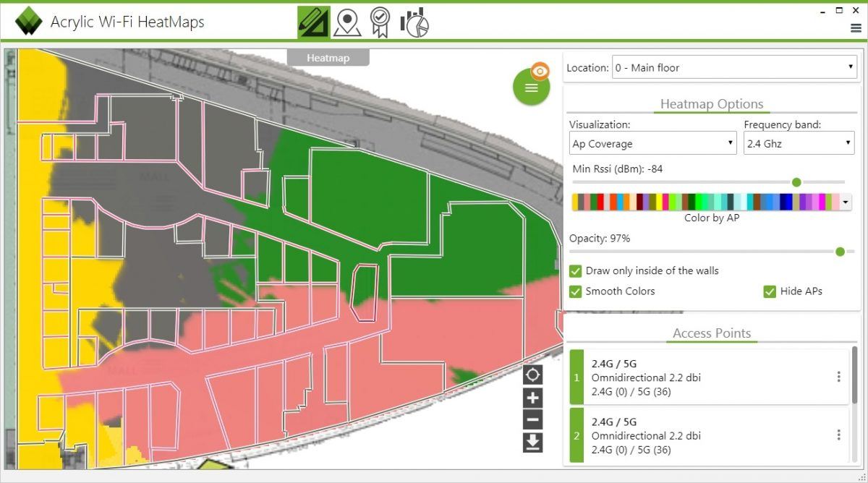Screen dimensions: 868x483
Task: Select the Heatmap tab label
Action: tap(329, 58)
